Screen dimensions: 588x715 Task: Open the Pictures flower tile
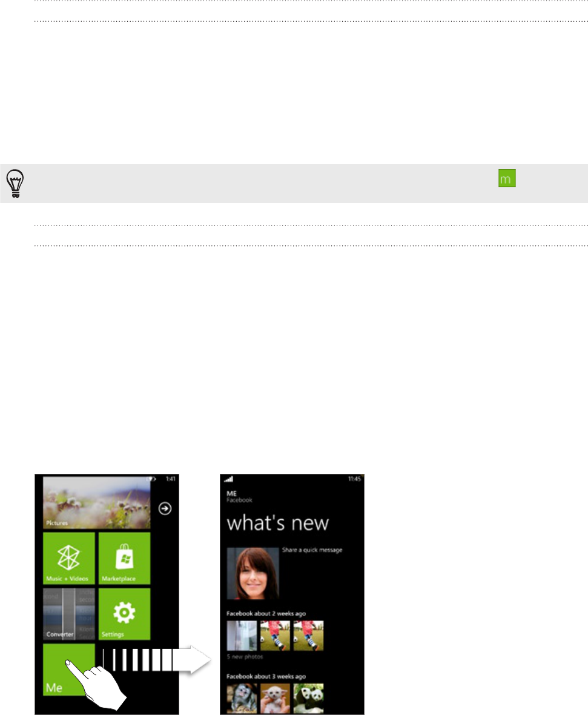(97, 502)
